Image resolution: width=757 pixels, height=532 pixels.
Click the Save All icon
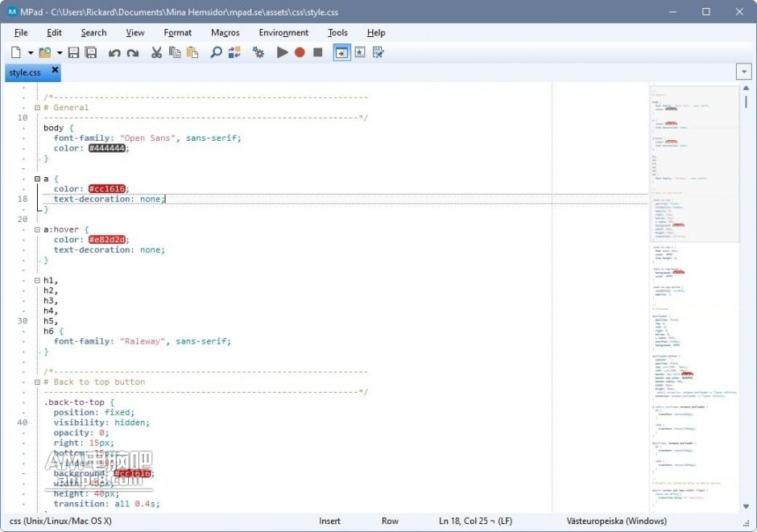91,52
